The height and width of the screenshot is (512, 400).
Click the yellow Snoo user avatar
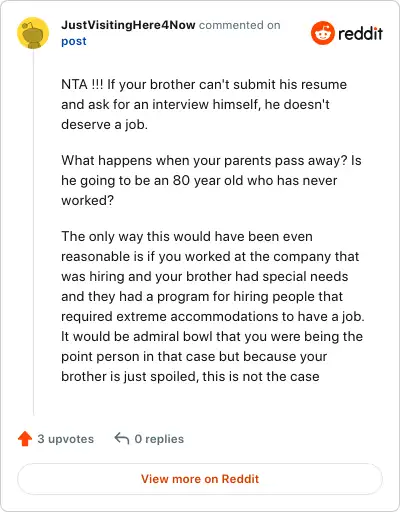33,33
